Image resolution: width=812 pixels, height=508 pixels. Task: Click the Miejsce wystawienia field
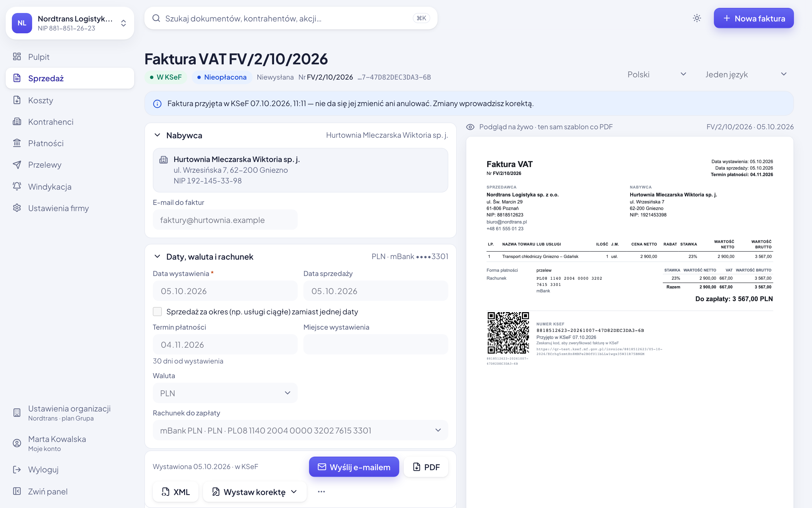click(376, 345)
